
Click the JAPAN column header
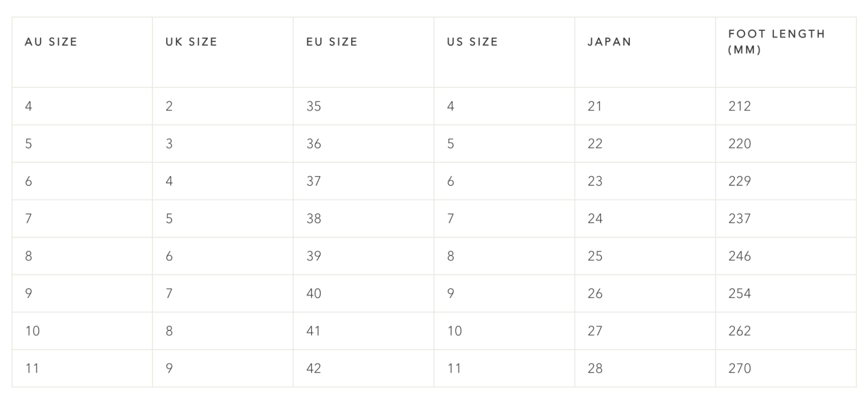point(609,42)
